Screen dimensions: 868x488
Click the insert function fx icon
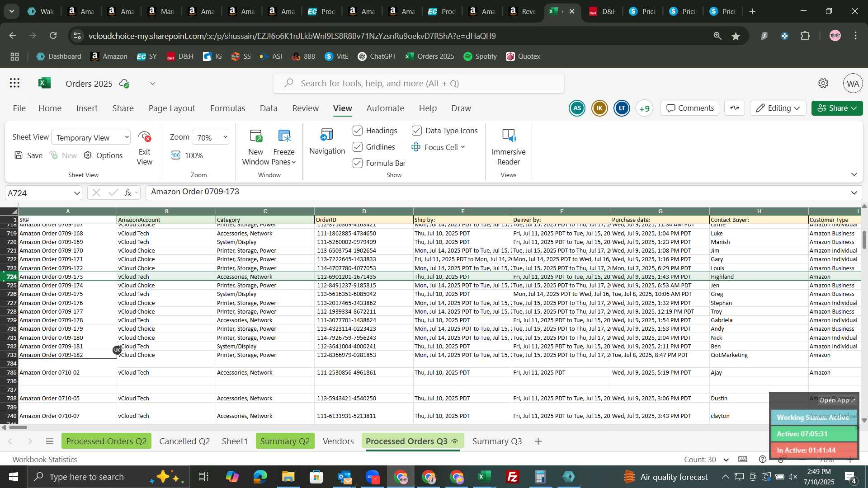[x=128, y=193]
